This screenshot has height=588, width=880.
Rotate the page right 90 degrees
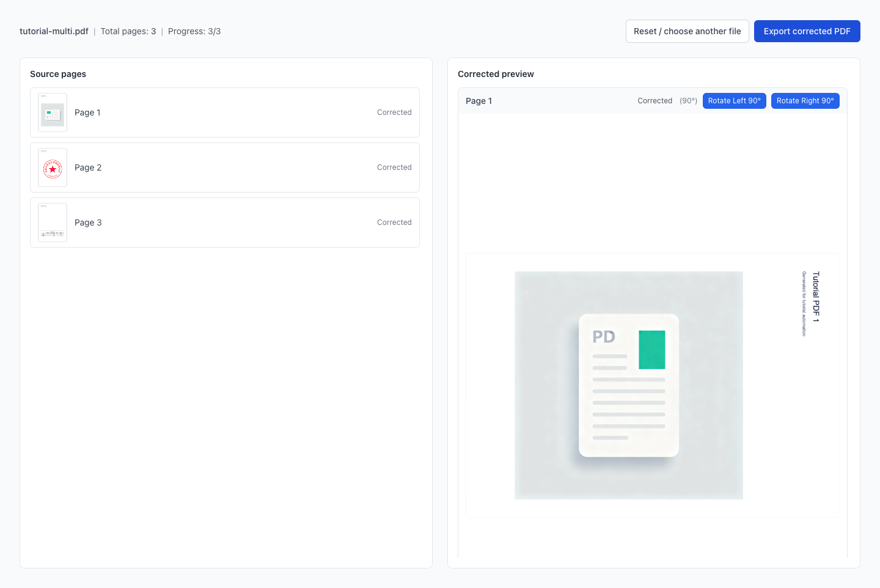point(805,101)
